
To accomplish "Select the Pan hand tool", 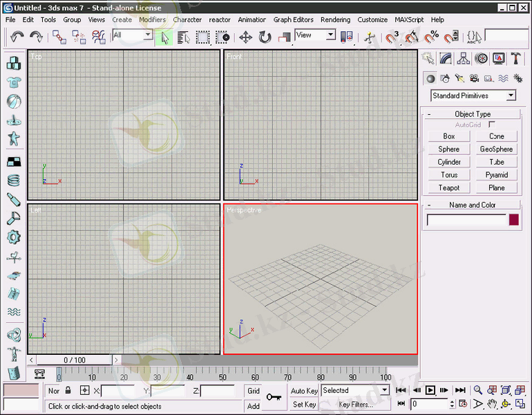I will (492, 404).
